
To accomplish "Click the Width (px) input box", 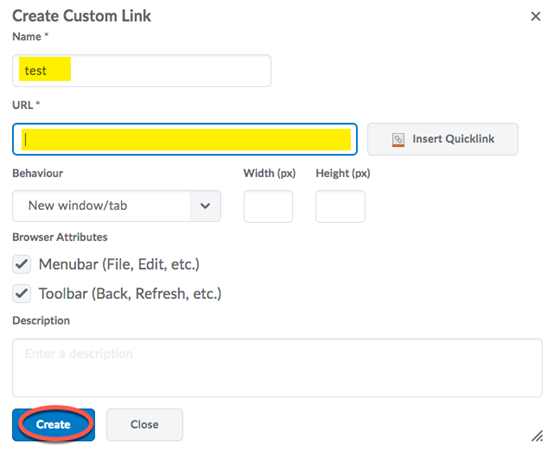I will tap(268, 206).
